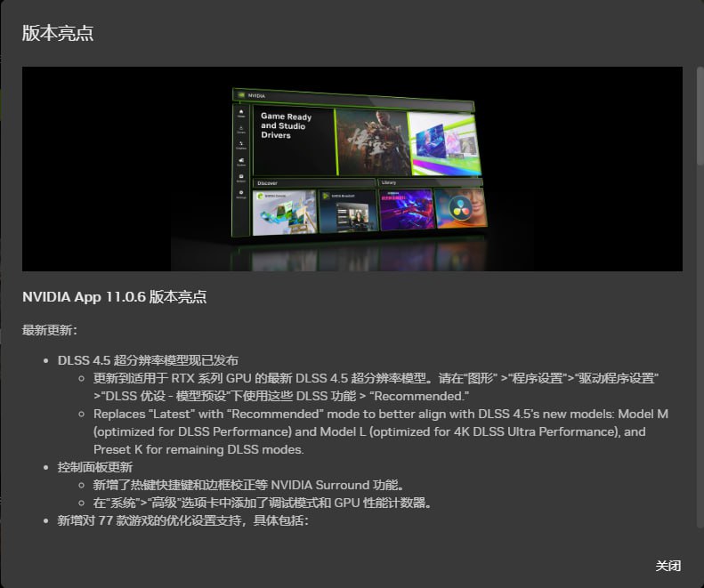Click the paragraph starting Replaces "Latest" with "Recommended"
This screenshot has height=588, width=704.
tap(381, 431)
